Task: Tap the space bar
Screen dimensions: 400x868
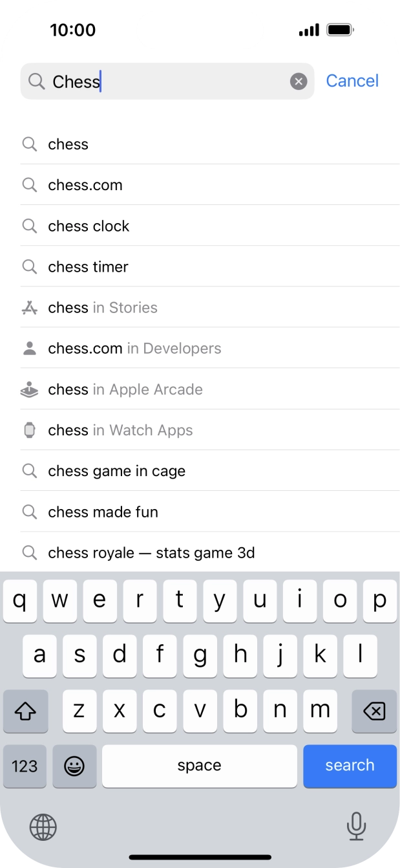Action: point(199,766)
